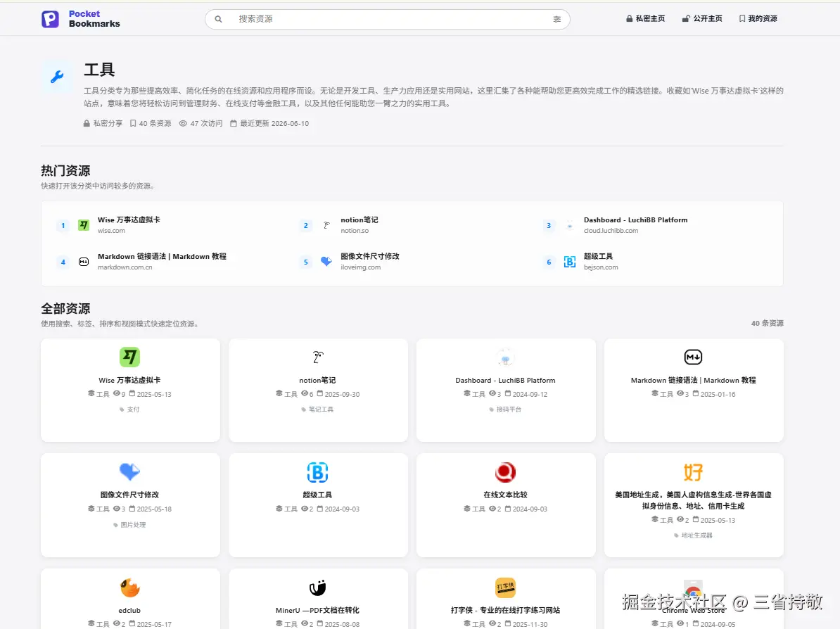Click 接码平台 tag on Dashboard card
The image size is (840, 629).
click(x=505, y=409)
